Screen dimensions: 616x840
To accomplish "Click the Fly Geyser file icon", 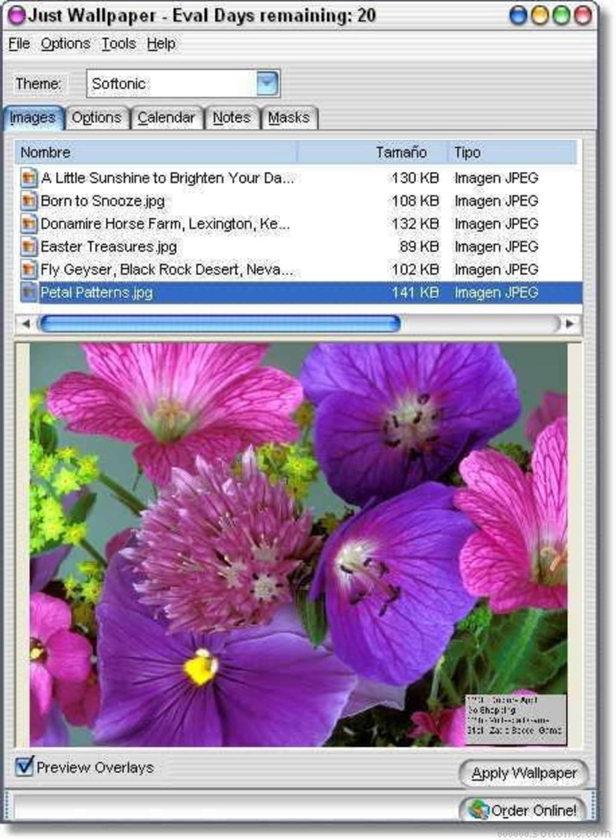I will pyautogui.click(x=28, y=270).
